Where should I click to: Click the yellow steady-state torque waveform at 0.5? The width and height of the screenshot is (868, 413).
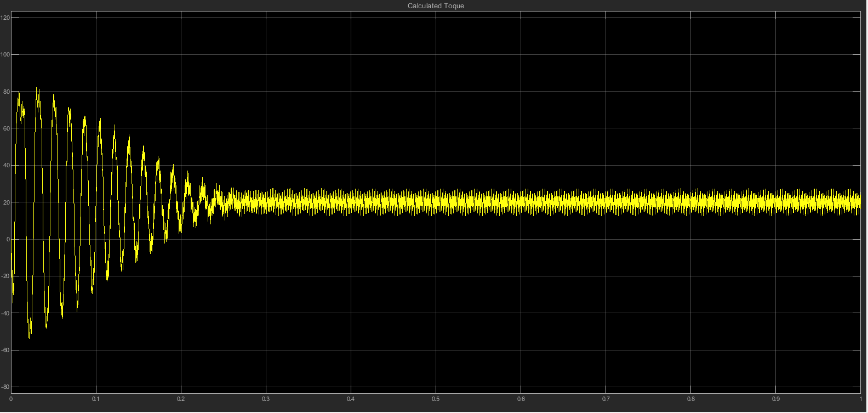(x=436, y=202)
